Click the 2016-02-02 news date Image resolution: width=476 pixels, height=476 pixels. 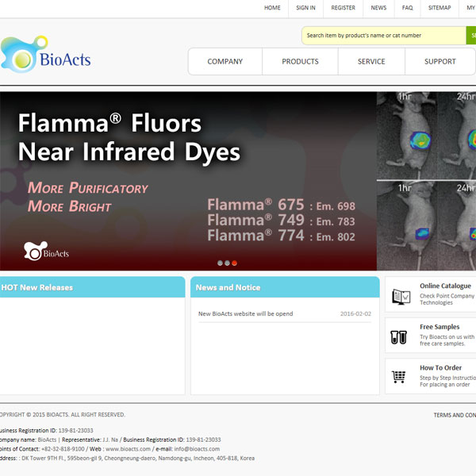click(x=355, y=314)
